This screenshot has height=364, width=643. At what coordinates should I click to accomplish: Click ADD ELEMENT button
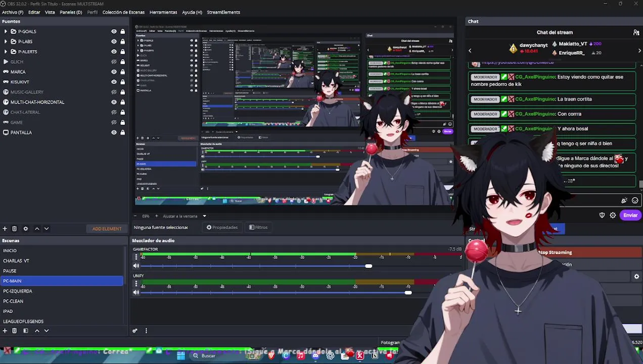[107, 229]
